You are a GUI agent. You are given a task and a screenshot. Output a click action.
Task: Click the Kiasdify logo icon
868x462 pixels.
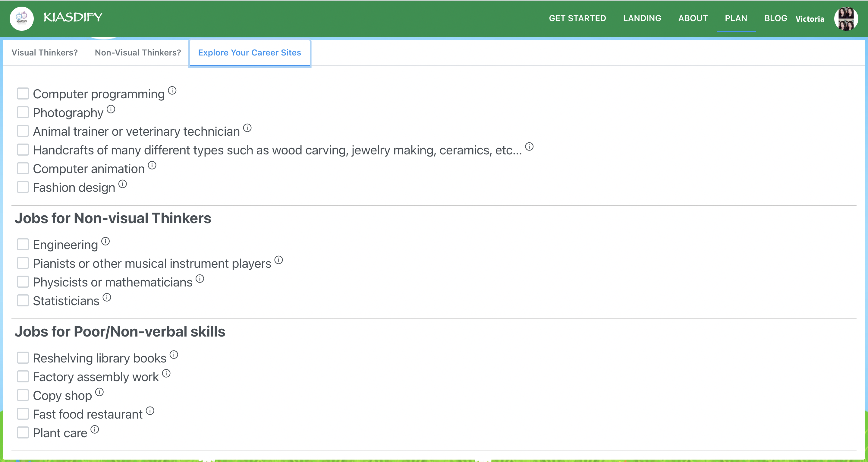(22, 18)
